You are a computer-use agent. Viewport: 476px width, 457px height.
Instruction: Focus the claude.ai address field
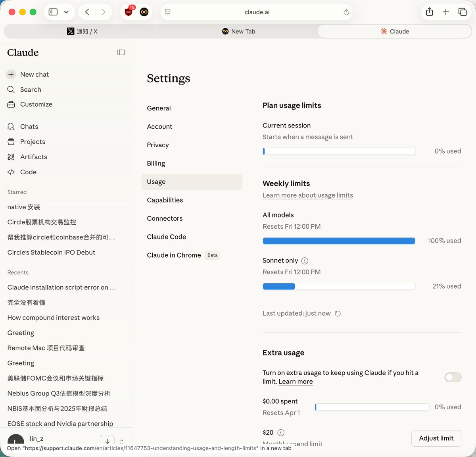pos(257,12)
